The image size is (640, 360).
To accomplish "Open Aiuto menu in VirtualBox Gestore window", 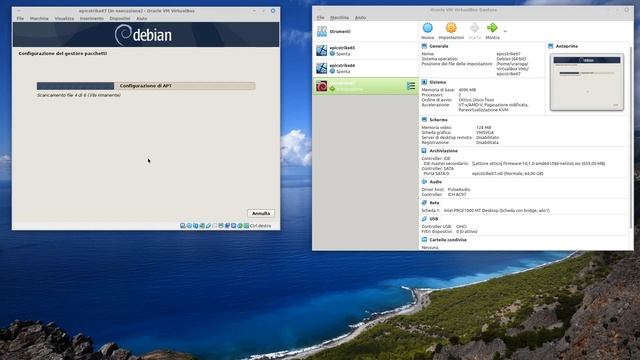I will coord(360,18).
